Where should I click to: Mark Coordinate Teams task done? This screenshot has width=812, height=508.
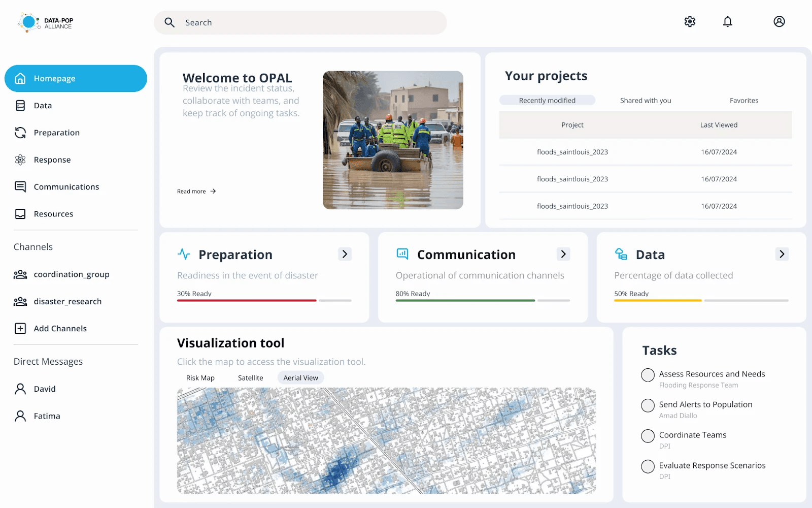click(x=648, y=436)
